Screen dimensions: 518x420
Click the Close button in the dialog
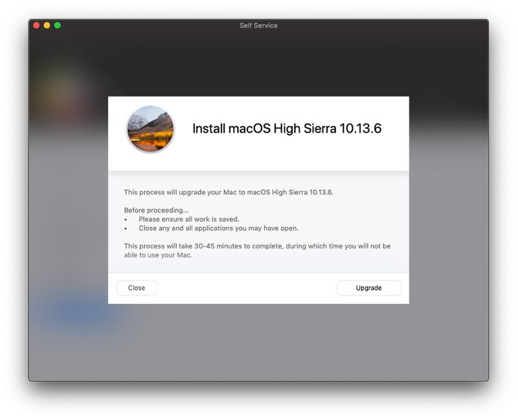click(x=137, y=288)
